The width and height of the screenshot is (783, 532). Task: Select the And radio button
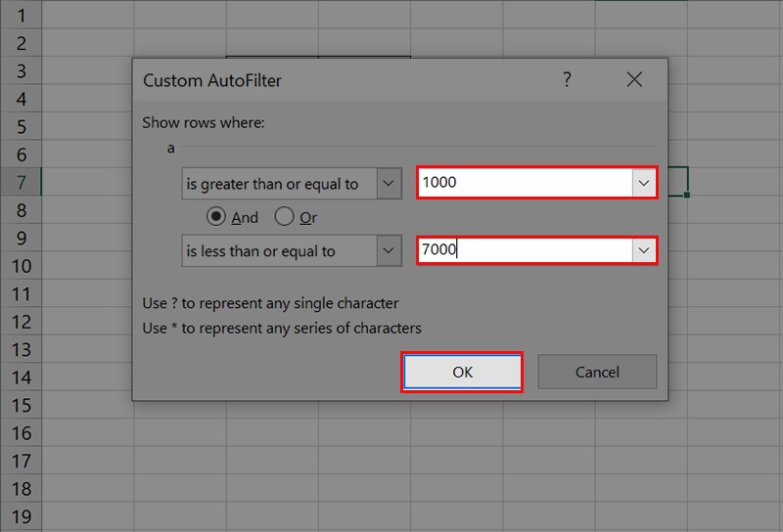click(216, 216)
